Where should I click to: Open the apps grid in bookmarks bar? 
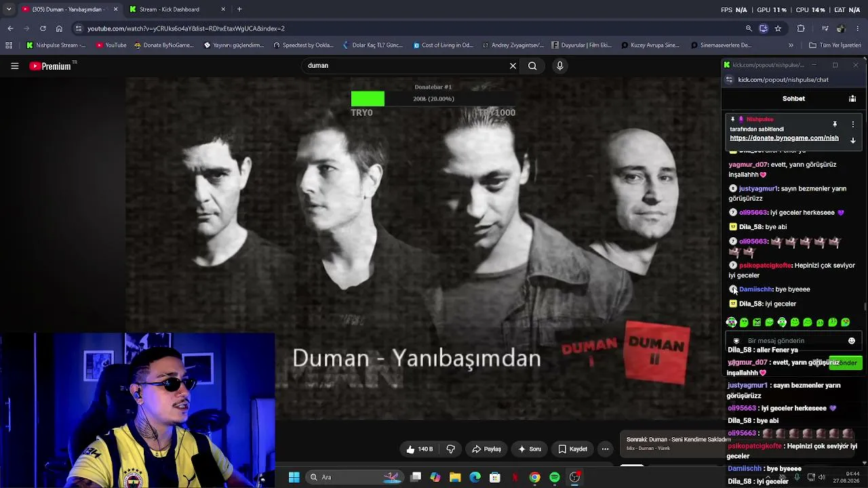click(x=9, y=45)
